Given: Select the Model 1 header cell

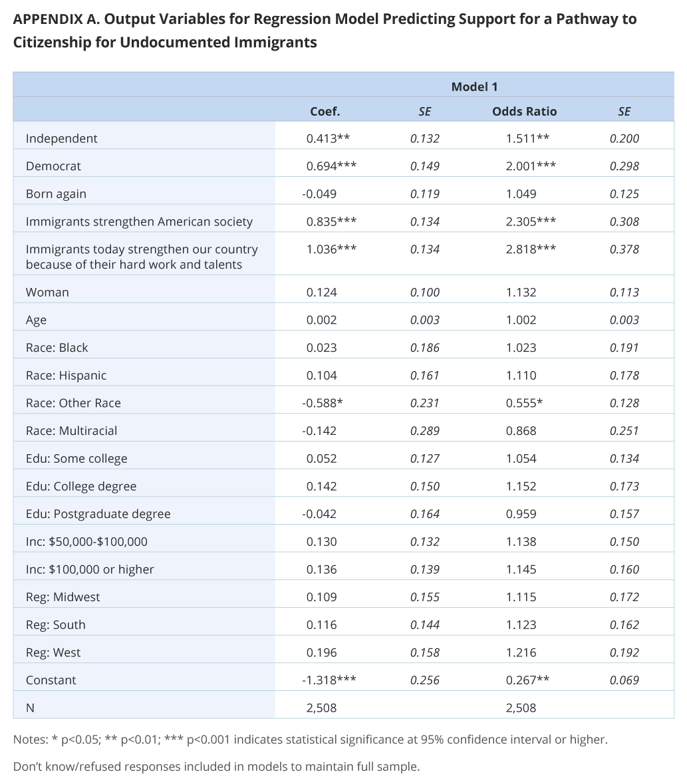Looking at the screenshot, I should point(474,86).
